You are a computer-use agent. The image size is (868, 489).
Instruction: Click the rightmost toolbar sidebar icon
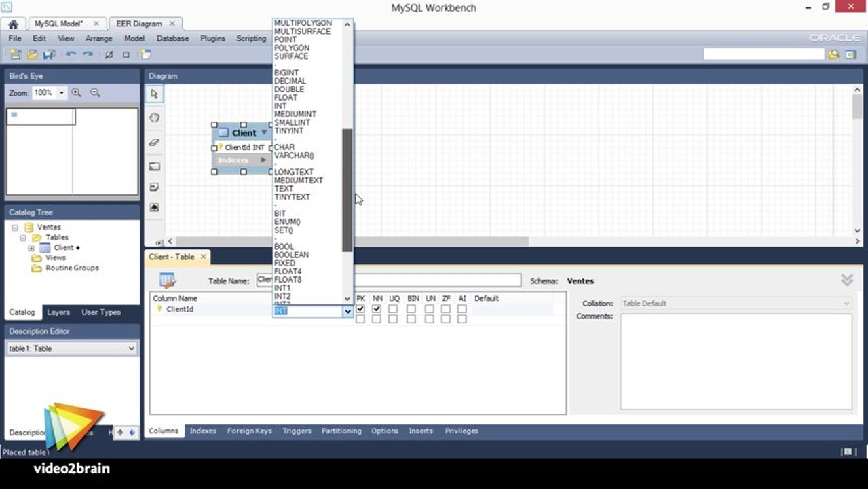(x=850, y=54)
